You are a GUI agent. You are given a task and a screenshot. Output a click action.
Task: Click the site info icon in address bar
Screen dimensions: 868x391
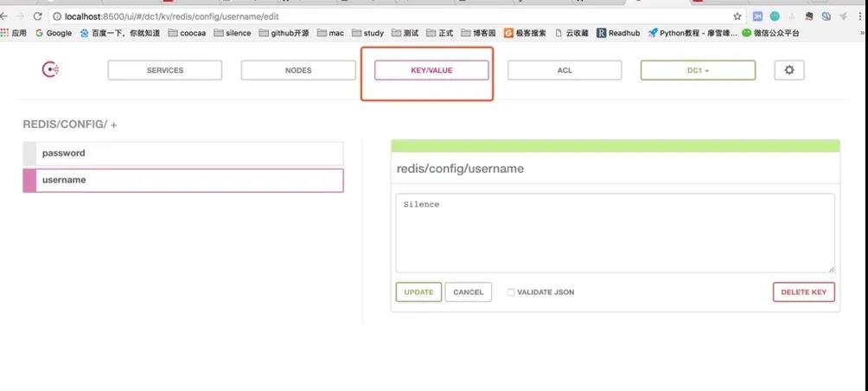point(57,16)
